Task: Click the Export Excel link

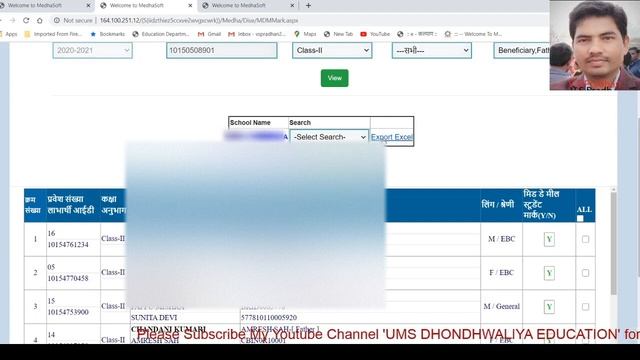Action: pyautogui.click(x=392, y=137)
